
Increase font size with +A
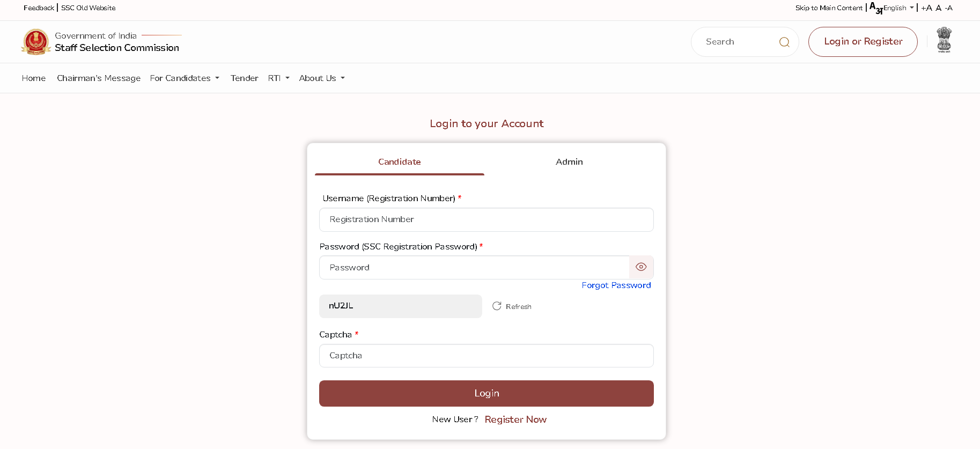coord(926,8)
